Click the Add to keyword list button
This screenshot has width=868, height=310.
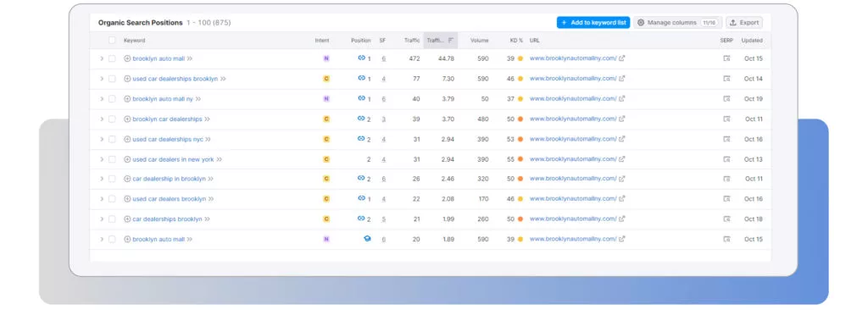[x=593, y=23]
